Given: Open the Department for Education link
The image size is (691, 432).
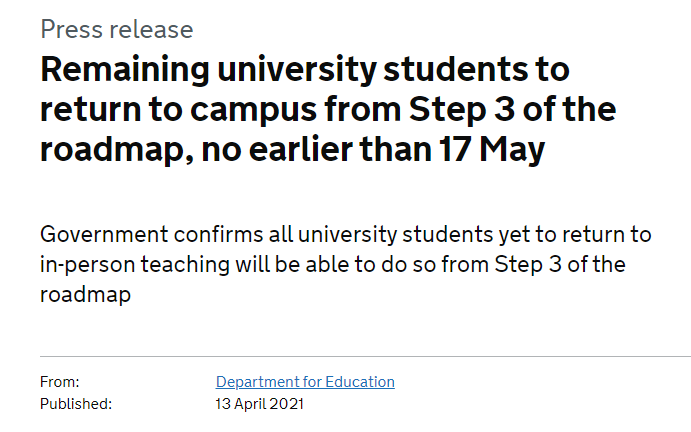Looking at the screenshot, I should tap(305, 382).
